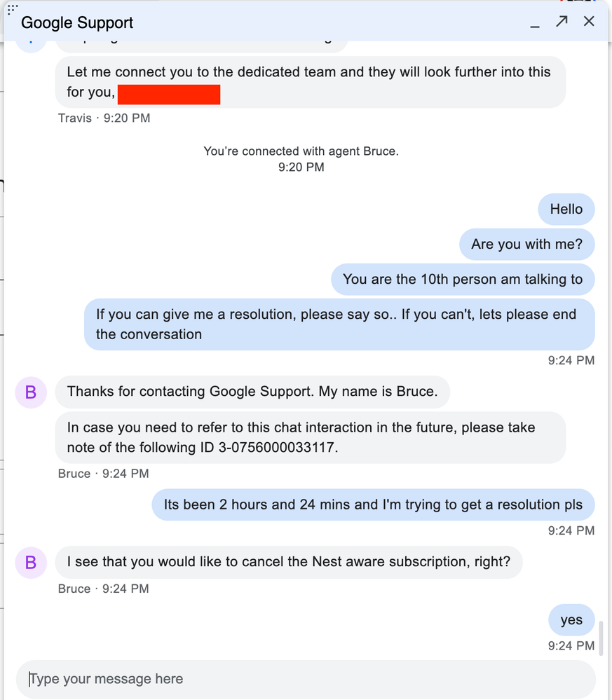
Task: Click the "Thanks for contacting Google Support" message
Action: coord(252,392)
